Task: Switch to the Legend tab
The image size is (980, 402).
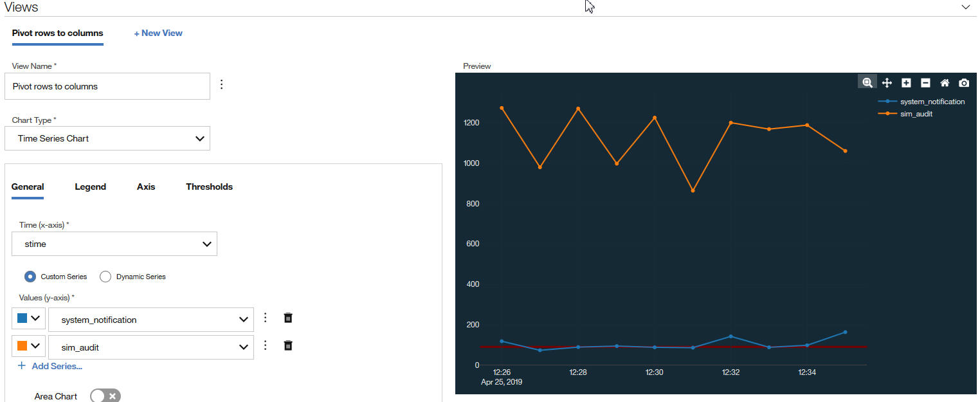Action: pyautogui.click(x=90, y=187)
